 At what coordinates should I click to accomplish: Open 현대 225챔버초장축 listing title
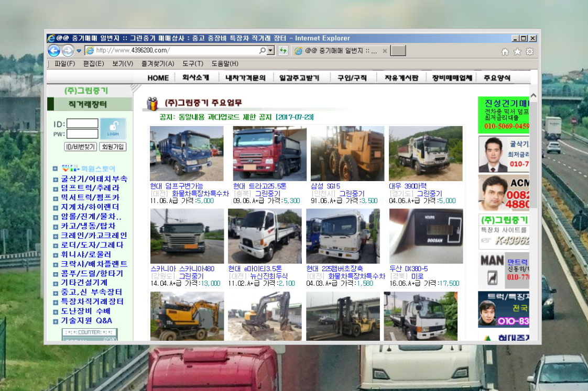tap(334, 269)
